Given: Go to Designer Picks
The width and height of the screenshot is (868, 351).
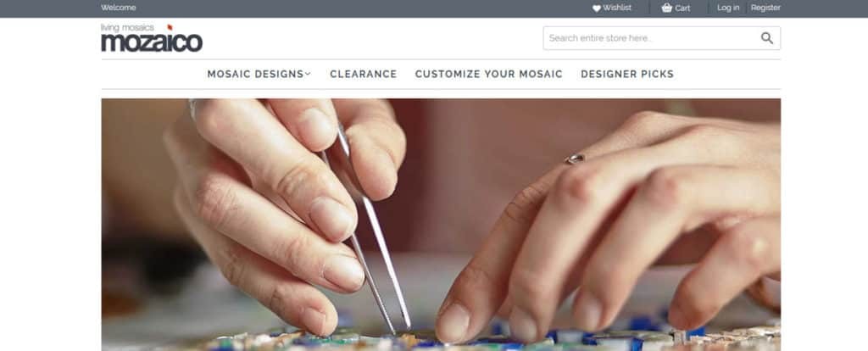Looking at the screenshot, I should point(627,75).
